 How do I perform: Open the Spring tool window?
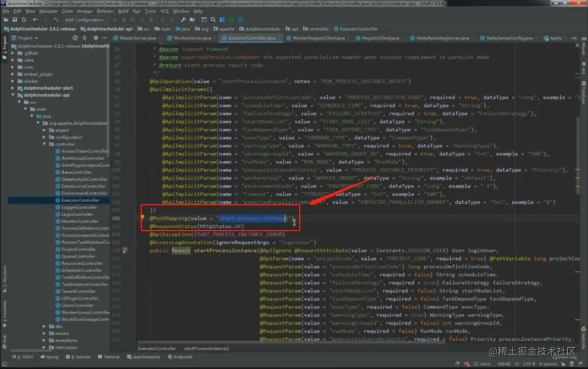50,357
